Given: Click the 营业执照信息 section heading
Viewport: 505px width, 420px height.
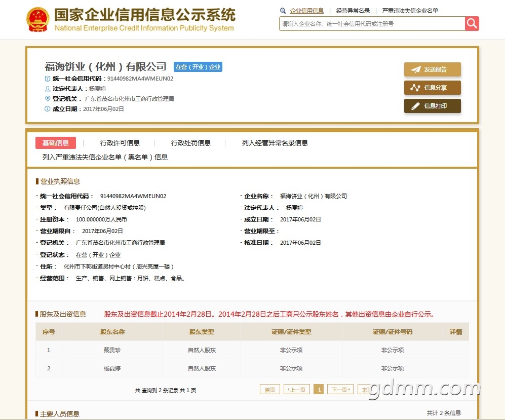Looking at the screenshot, I should pos(60,181).
